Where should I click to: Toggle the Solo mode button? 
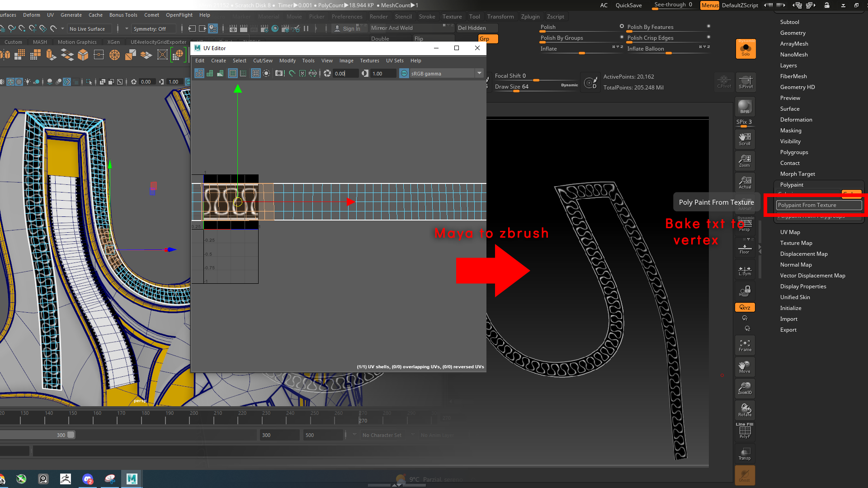pyautogui.click(x=745, y=49)
